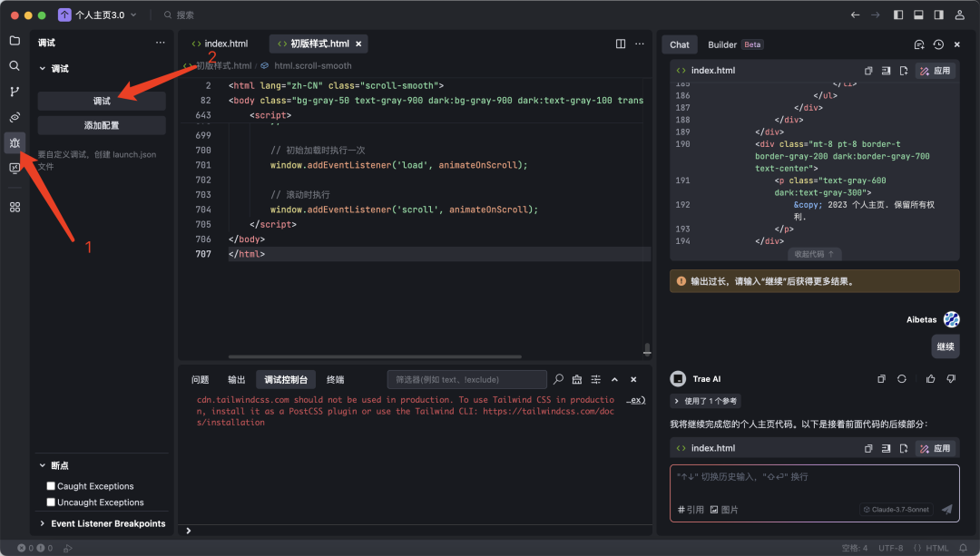Viewport: 980px width, 556px height.
Task: Collapse the 断点 breakpoints section
Action: (54, 465)
